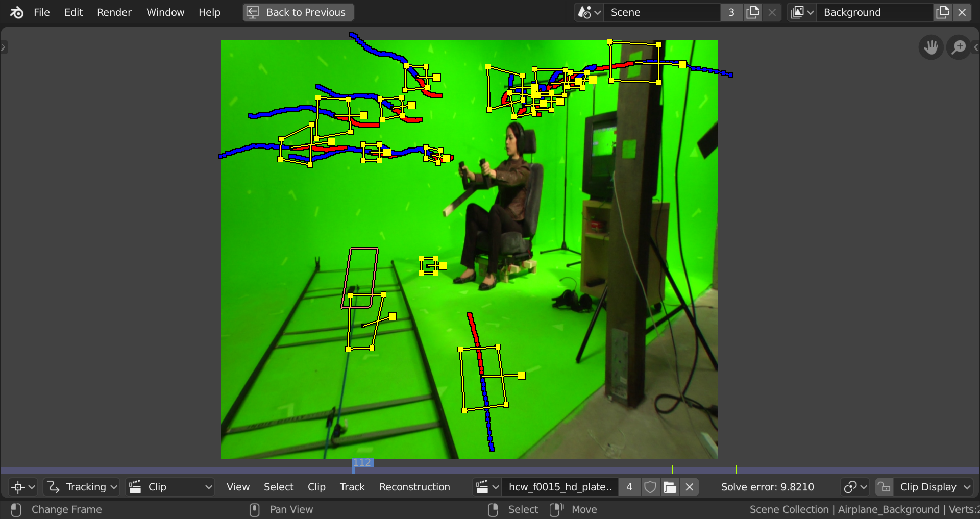Click the scene users count button showing 3
This screenshot has width=980, height=519.
[731, 12]
